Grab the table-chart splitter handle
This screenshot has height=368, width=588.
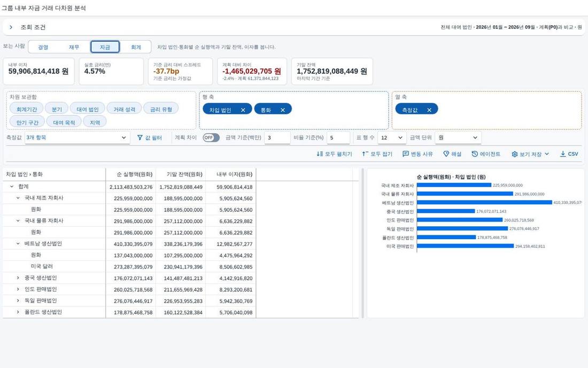coord(362,243)
